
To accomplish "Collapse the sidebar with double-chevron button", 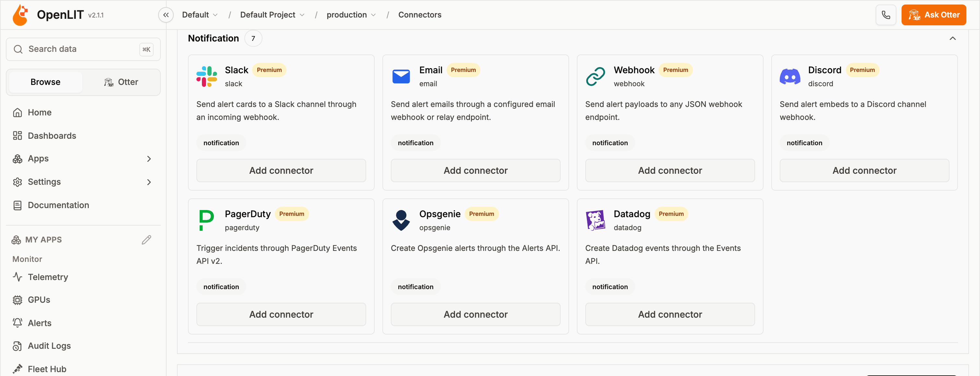I will pos(166,15).
